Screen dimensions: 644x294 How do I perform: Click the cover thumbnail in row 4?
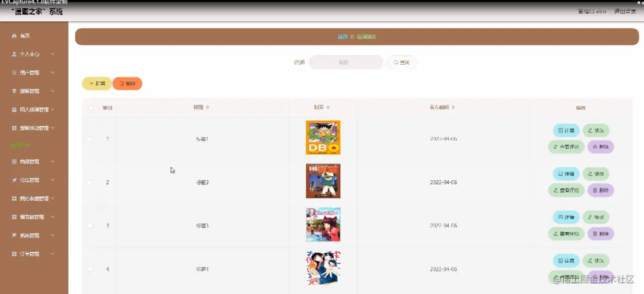[323, 268]
